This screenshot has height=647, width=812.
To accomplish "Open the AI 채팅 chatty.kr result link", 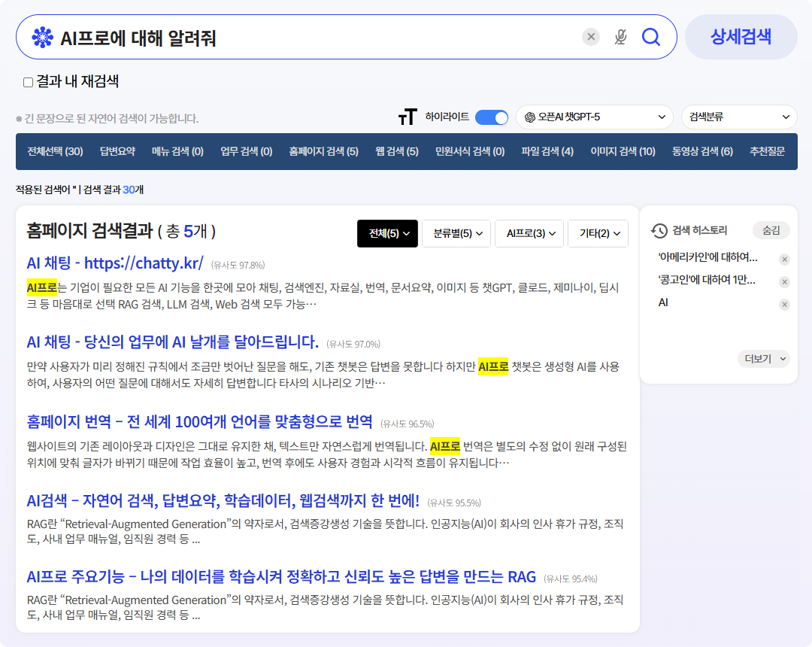I will click(115, 263).
